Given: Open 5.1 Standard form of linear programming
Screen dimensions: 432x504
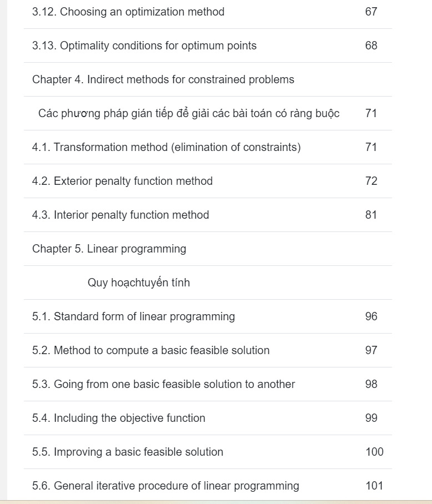Looking at the screenshot, I should pos(133,316).
